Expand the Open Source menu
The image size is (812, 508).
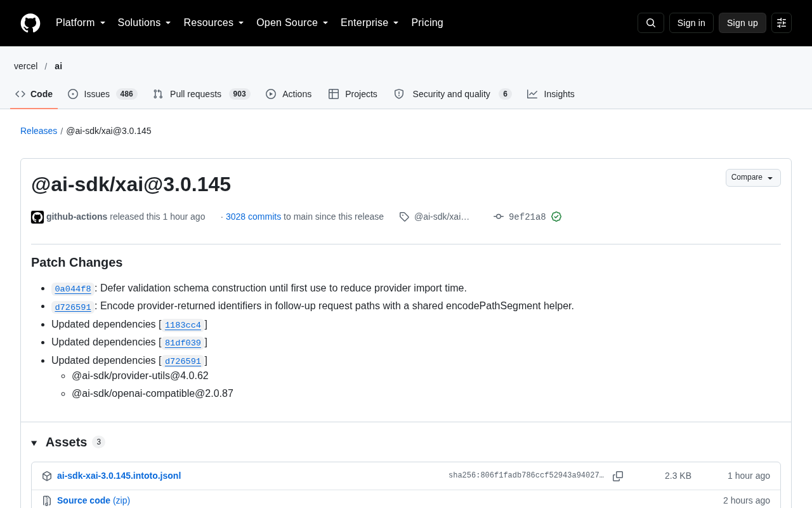pyautogui.click(x=292, y=23)
